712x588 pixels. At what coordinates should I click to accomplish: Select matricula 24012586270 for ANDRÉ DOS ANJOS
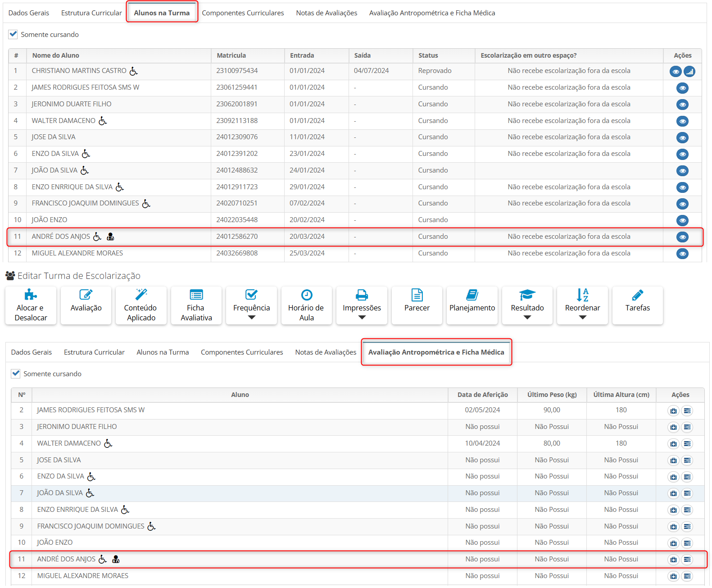tap(237, 237)
